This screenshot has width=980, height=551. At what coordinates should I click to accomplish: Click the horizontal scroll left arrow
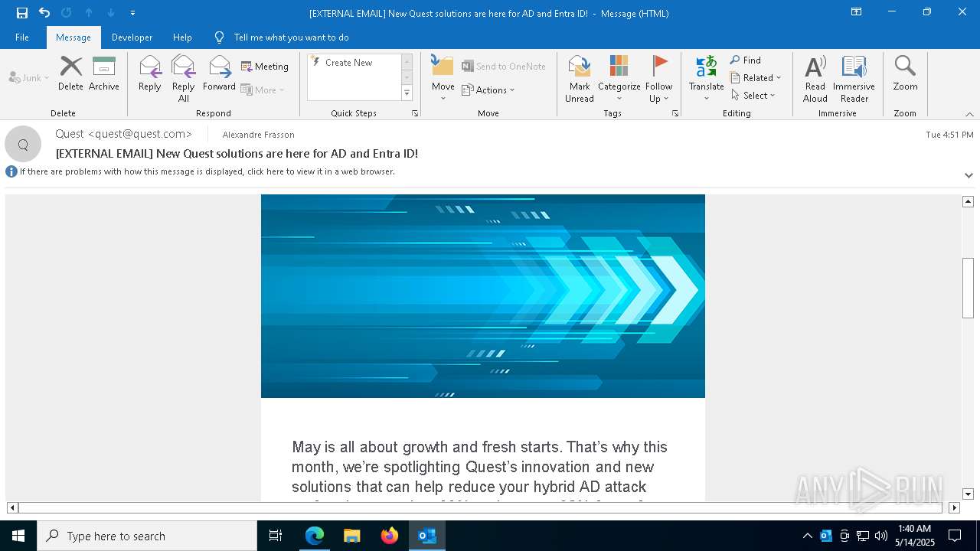[x=12, y=507]
